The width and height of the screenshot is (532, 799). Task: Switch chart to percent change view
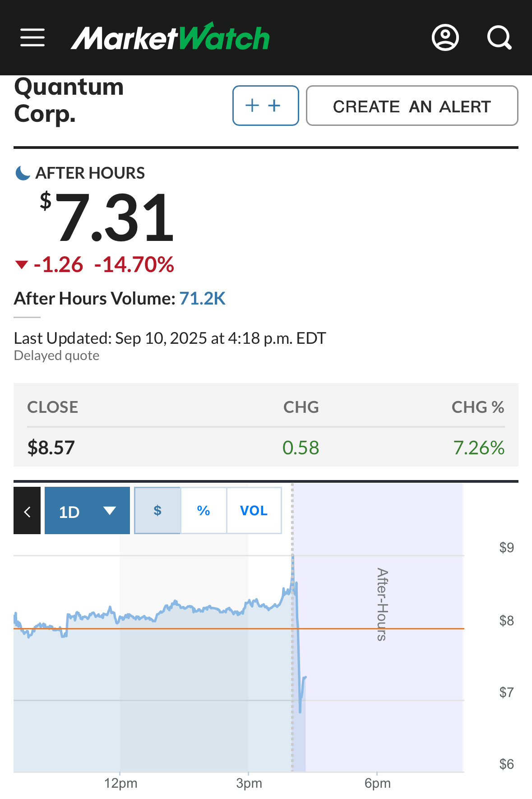click(x=204, y=511)
